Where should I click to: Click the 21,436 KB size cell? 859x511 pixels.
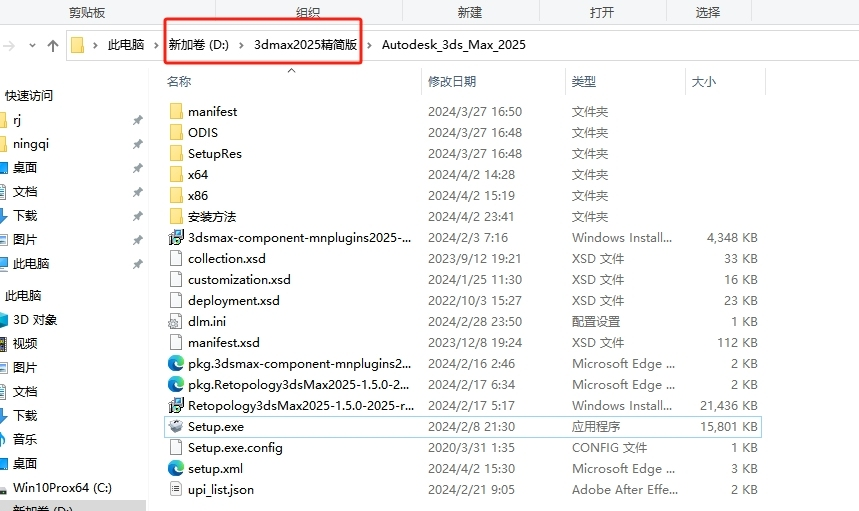click(x=729, y=405)
